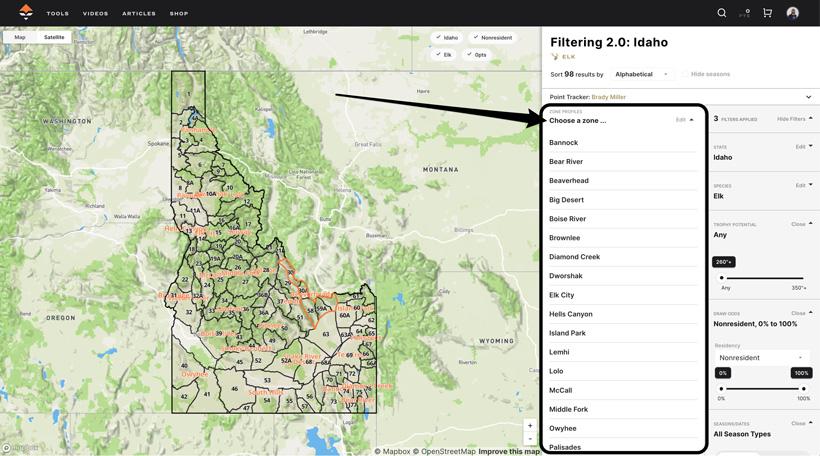Switch to Map view
This screenshot has width=820, height=456.
20,37
